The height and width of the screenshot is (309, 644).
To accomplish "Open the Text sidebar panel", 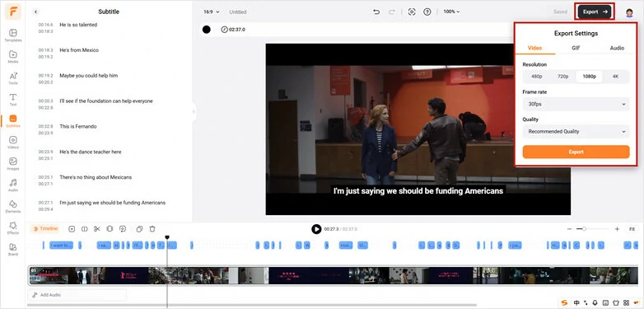I will coord(12,100).
